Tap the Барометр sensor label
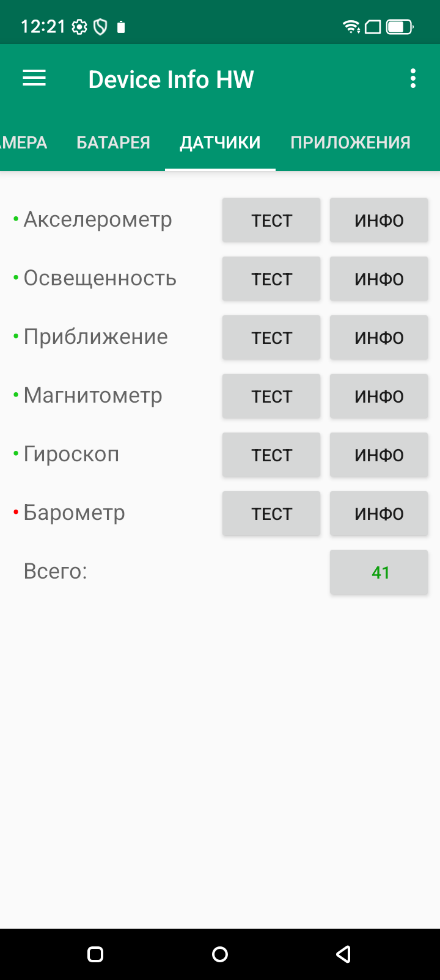 (x=74, y=513)
